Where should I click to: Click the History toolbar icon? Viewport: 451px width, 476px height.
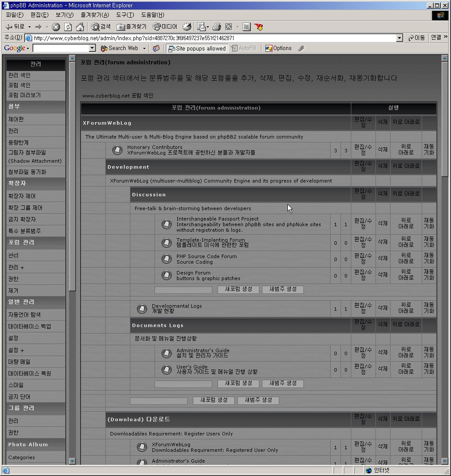coord(187,27)
